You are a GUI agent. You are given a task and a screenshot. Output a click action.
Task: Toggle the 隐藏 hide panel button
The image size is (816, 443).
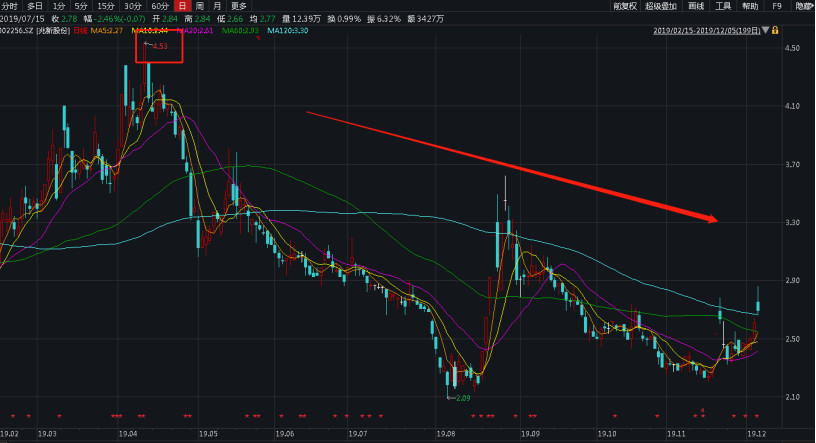804,6
